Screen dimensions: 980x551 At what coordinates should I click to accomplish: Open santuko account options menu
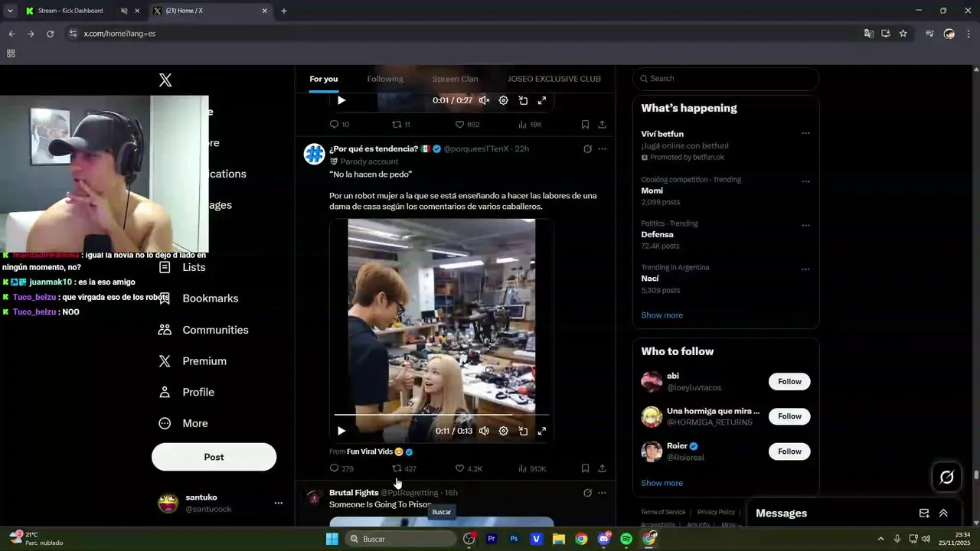[279, 503]
